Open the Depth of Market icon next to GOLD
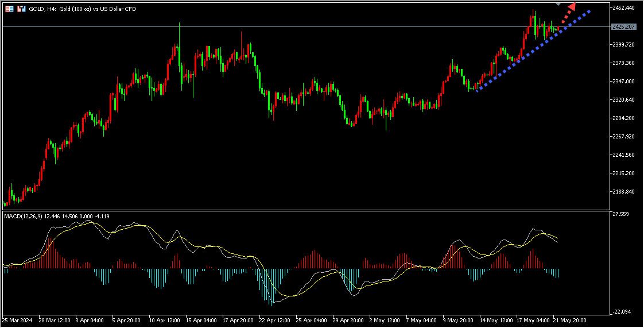644x328 pixels. tap(21, 9)
